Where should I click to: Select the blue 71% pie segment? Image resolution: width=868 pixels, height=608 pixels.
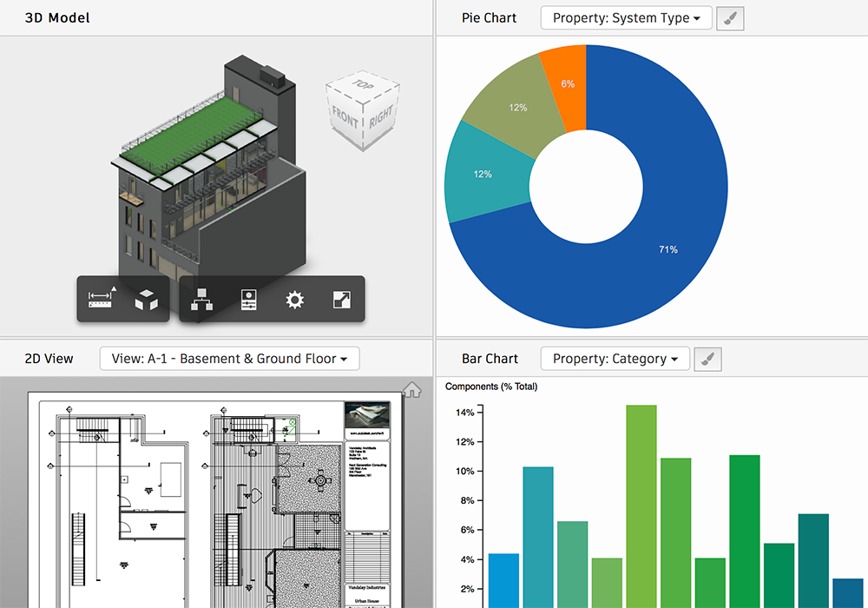(668, 249)
